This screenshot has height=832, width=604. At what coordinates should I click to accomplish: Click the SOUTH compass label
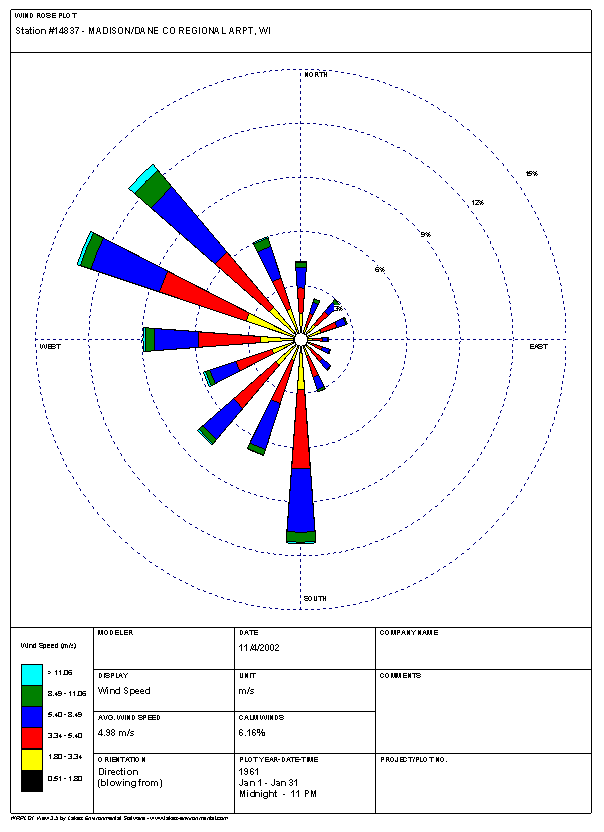pyautogui.click(x=315, y=599)
